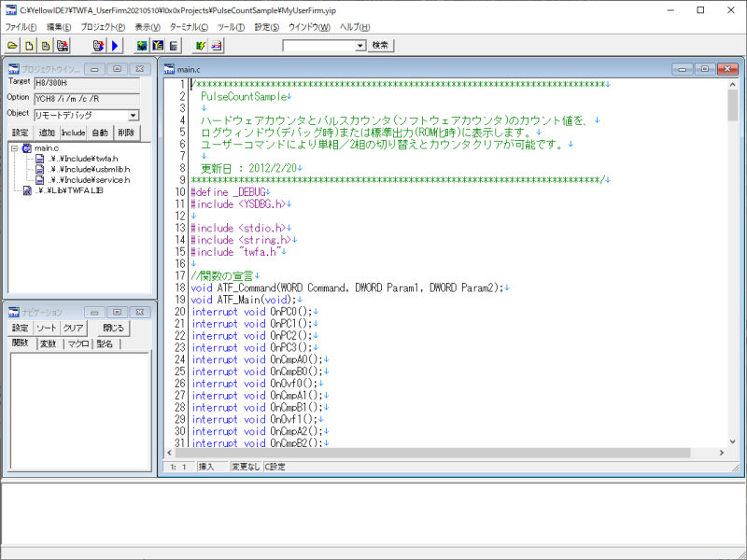Open the ヘルプ(H) menu
747x560 pixels.
click(x=355, y=27)
